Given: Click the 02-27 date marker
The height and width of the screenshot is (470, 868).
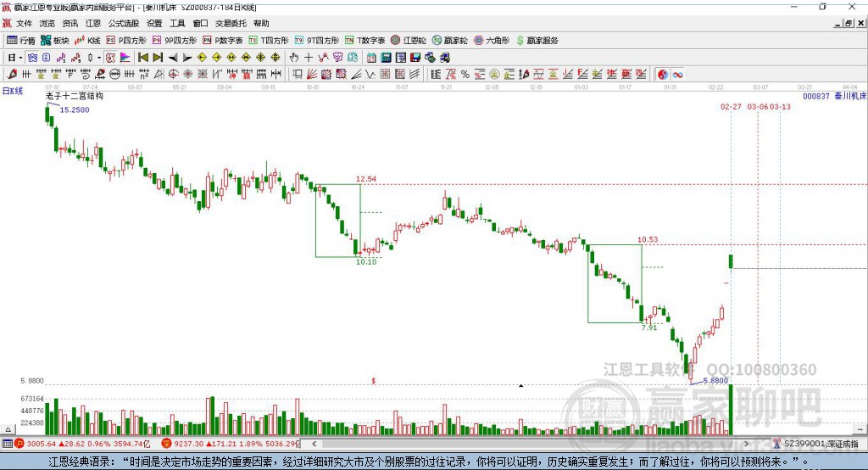Looking at the screenshot, I should coord(731,106).
